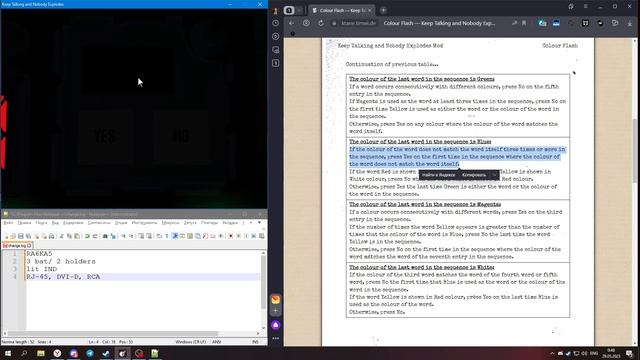Screen dimensions: 640x360
Task: Open Telegram from the taskbar
Action: pos(90,353)
